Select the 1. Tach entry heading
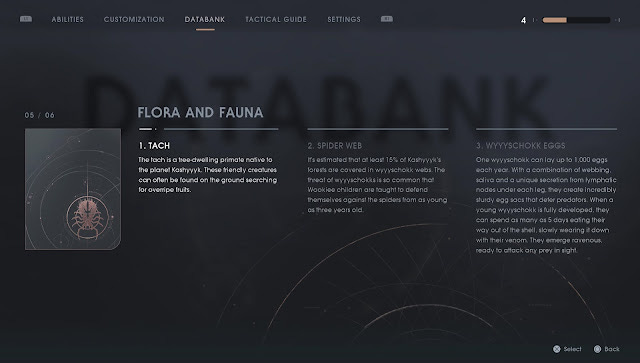The height and width of the screenshot is (363, 640). pos(154,146)
